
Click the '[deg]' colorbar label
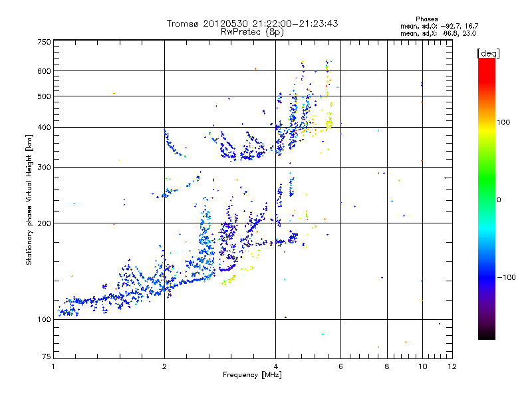tap(488, 53)
